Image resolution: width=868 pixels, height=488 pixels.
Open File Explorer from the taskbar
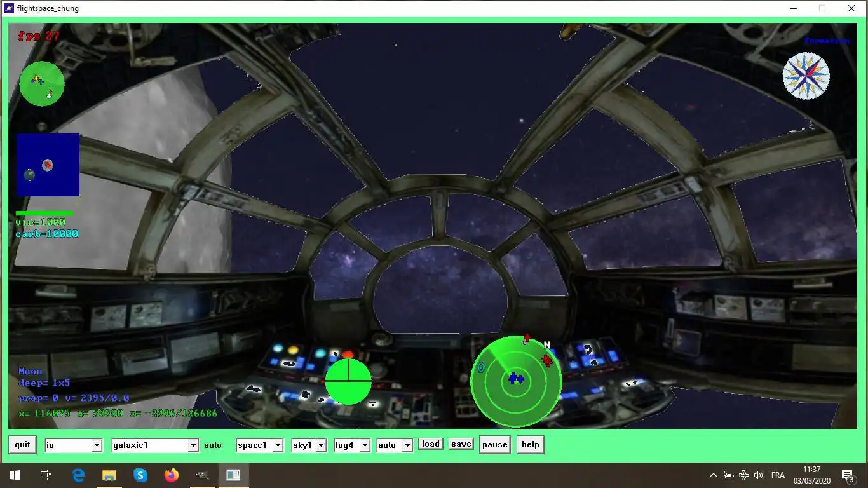109,475
